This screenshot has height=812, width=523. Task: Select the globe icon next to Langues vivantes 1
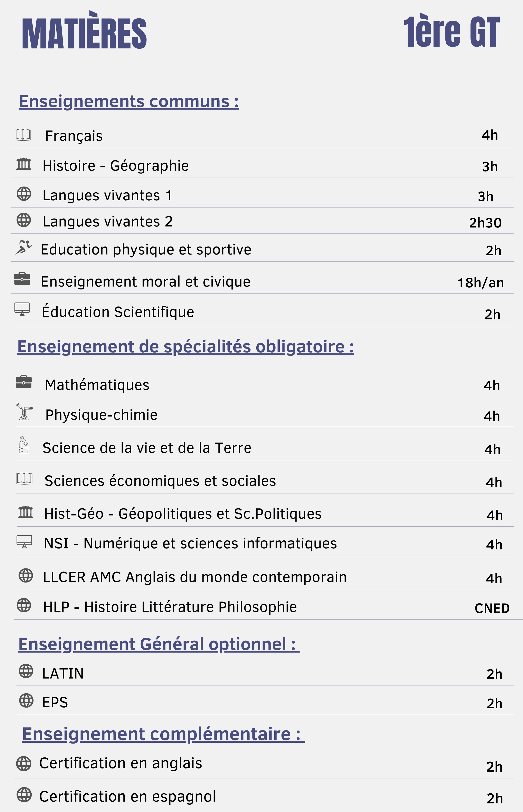pyautogui.click(x=24, y=194)
